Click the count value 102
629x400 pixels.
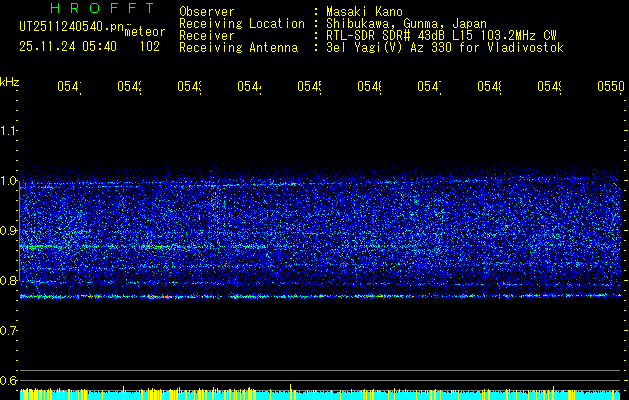click(x=150, y=47)
